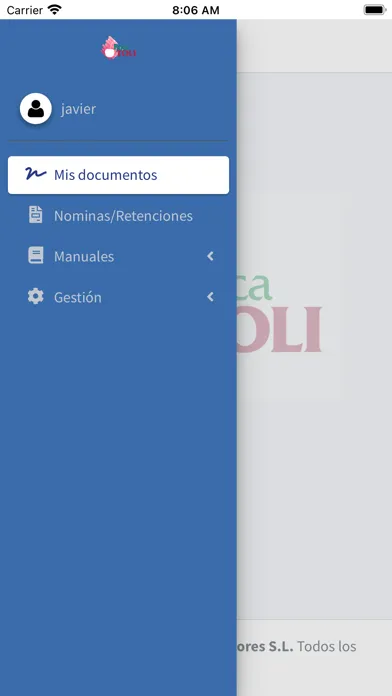The image size is (392, 696).
Task: Open the javier user avatar icon
Action: [36, 109]
